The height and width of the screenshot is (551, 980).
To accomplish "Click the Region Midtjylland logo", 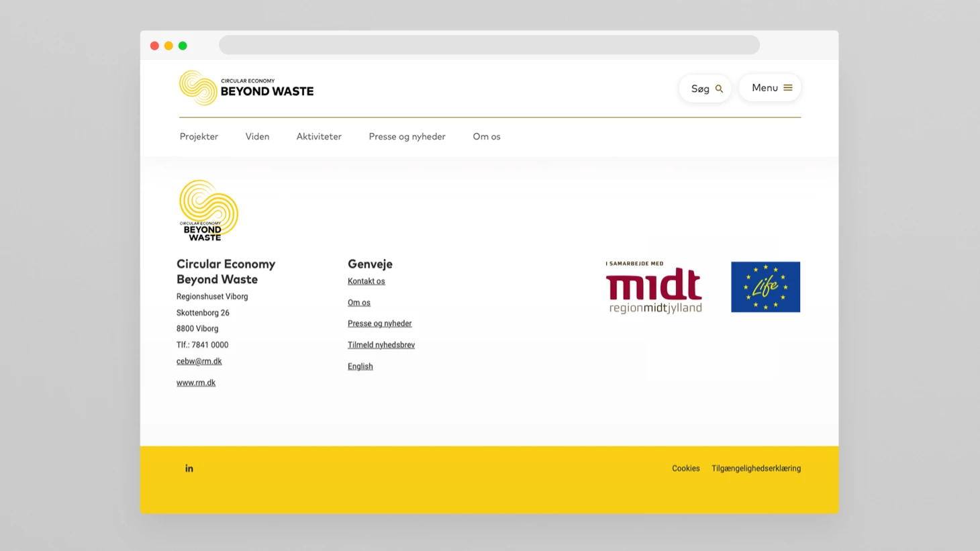I will 654,287.
